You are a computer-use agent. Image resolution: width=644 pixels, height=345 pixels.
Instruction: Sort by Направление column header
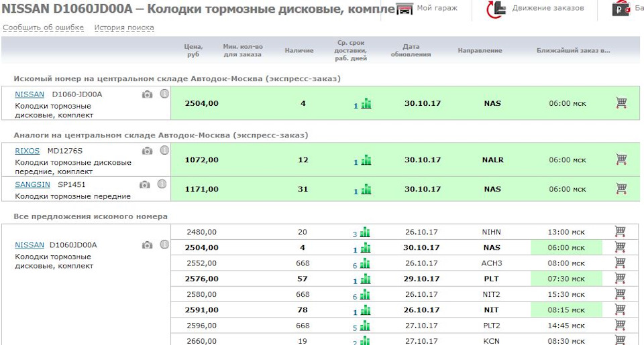point(480,50)
